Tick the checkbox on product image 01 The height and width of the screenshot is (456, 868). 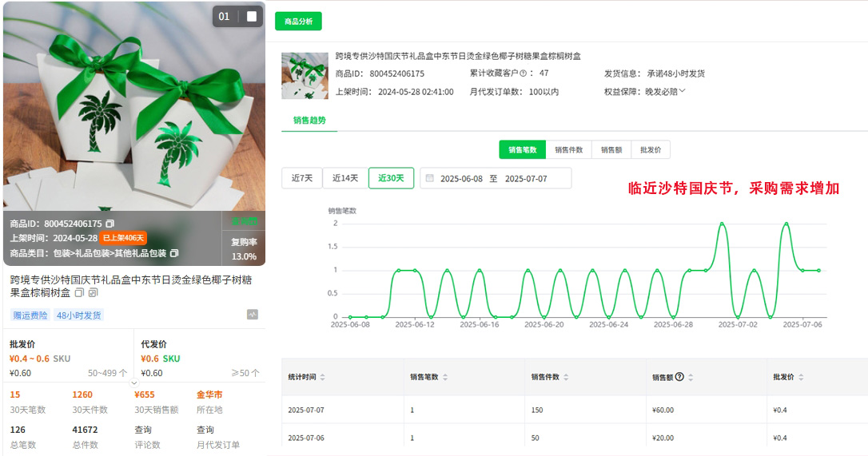pos(252,17)
